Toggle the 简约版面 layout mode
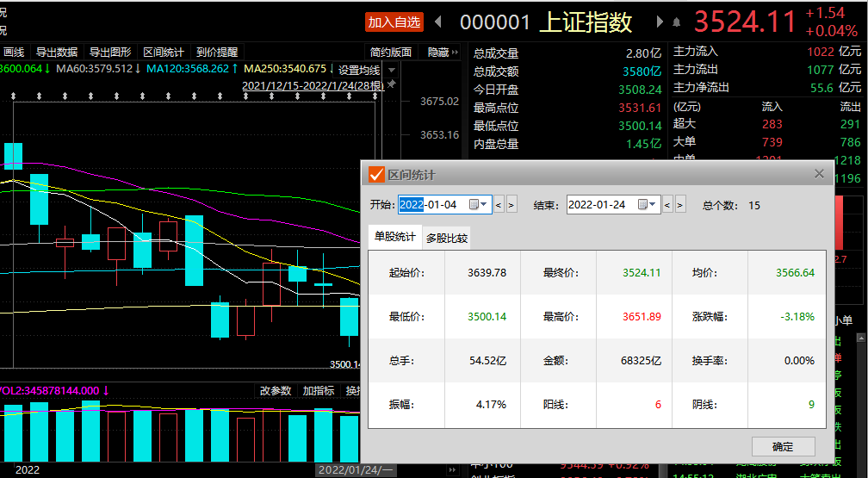This screenshot has width=868, height=478. (392, 53)
